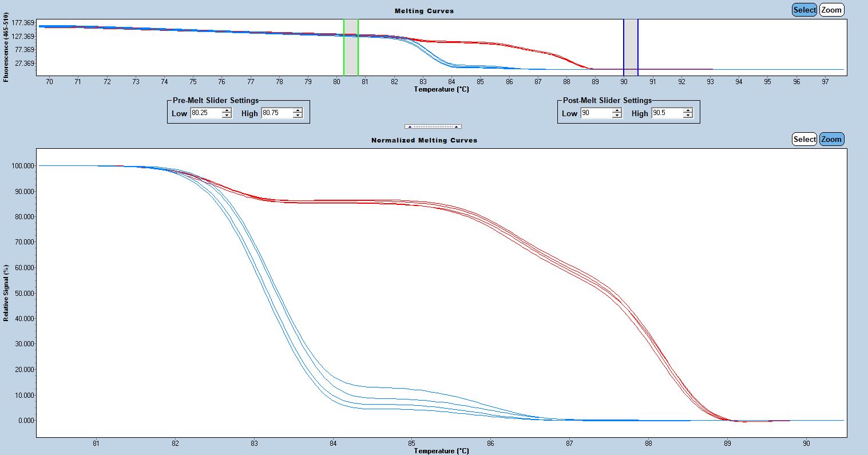This screenshot has height=455, width=868.
Task: Increase Pre-Melt Low value with up arrow
Action: tap(227, 110)
